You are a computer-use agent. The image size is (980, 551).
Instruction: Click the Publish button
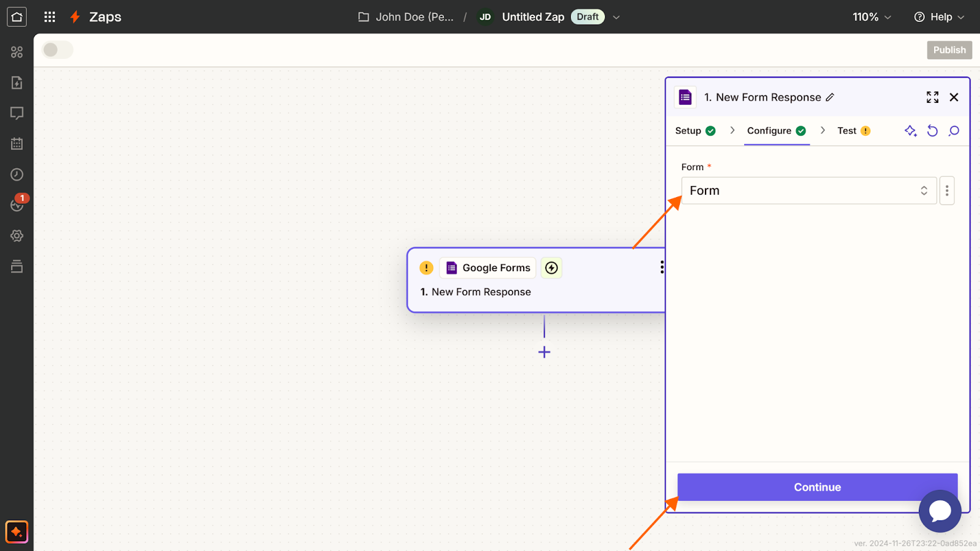[x=949, y=50]
